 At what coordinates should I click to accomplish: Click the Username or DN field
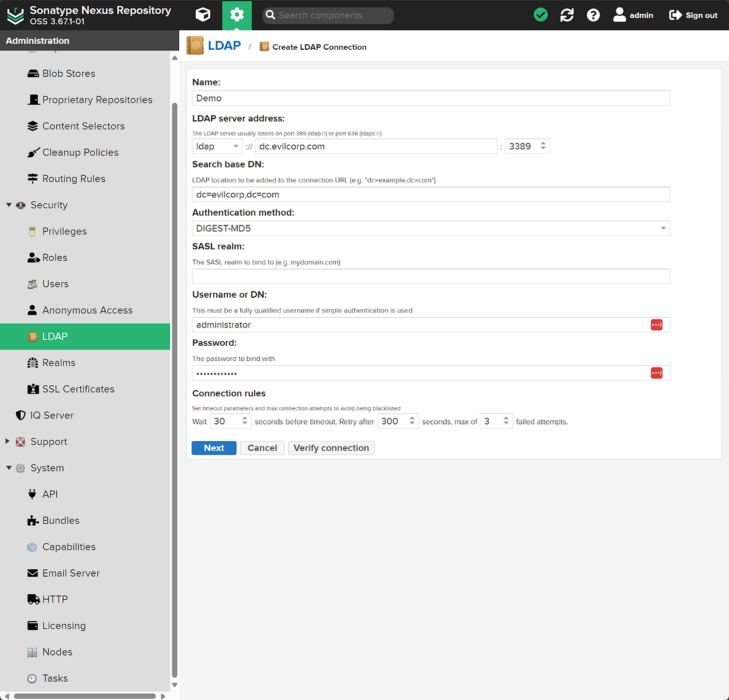click(x=431, y=325)
